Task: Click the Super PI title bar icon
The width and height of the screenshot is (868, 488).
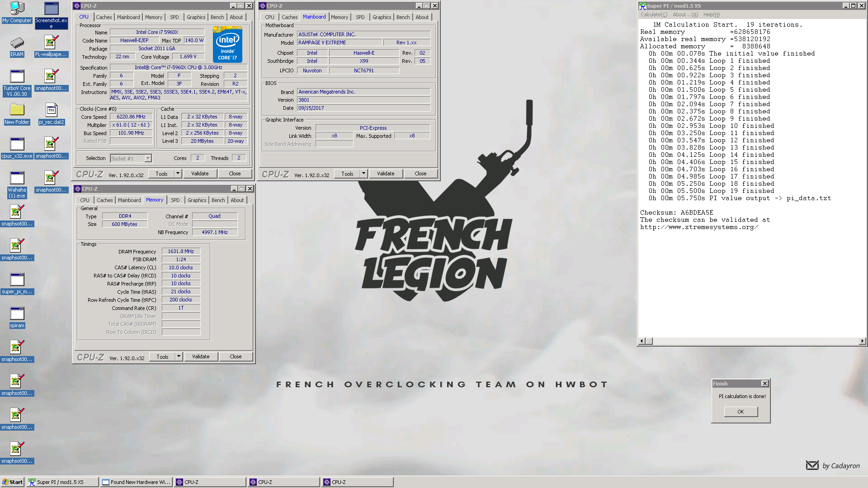Action: 642,6
